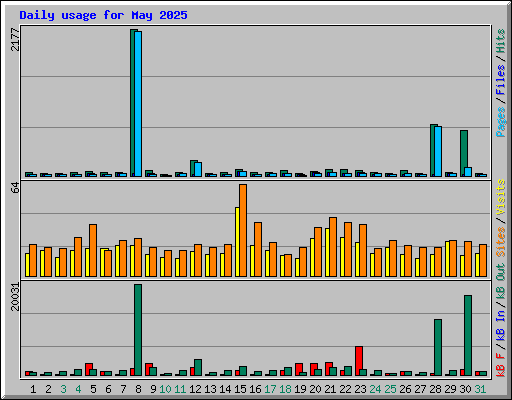Click day 23 on the x-axis
This screenshot has height=400, width=512.
tap(360, 389)
